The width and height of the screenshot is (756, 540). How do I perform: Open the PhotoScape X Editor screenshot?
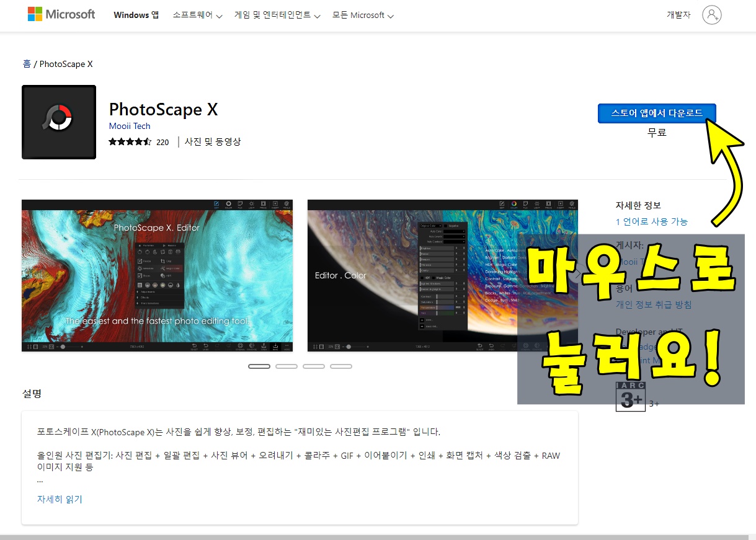coord(157,275)
